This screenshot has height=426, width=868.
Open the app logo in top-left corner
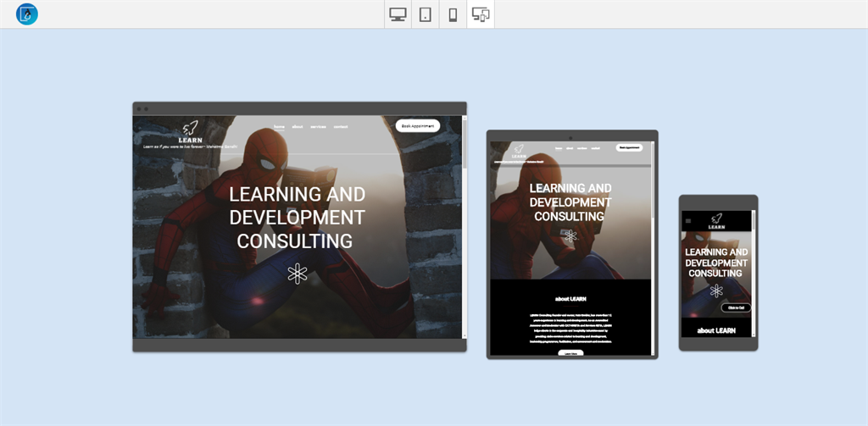tap(26, 14)
